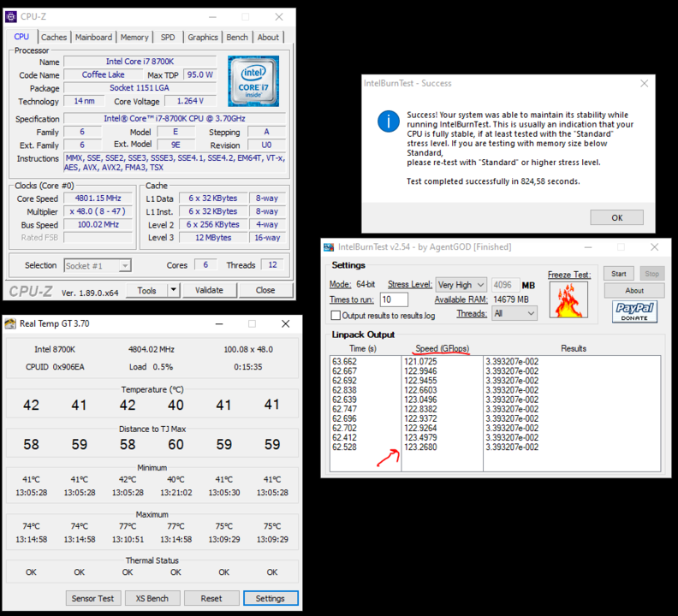Click the Real Temp GT title bar icon
Screen dimensions: 678x616
click(x=10, y=323)
